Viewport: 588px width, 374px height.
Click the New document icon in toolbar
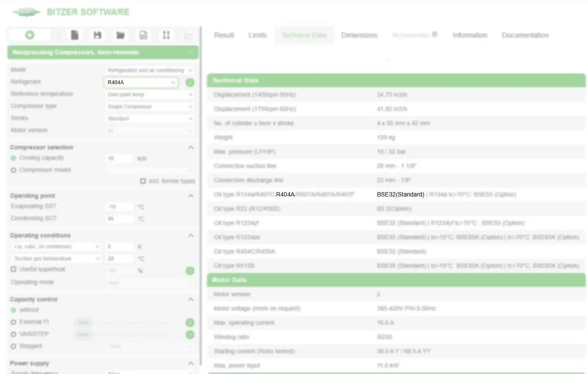tap(75, 35)
